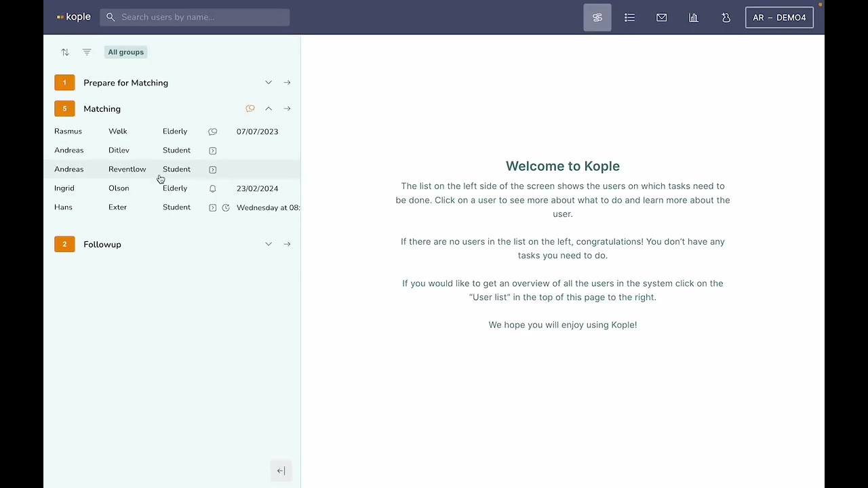Select the All groups filter chip
This screenshot has height=488, width=868.
(126, 52)
